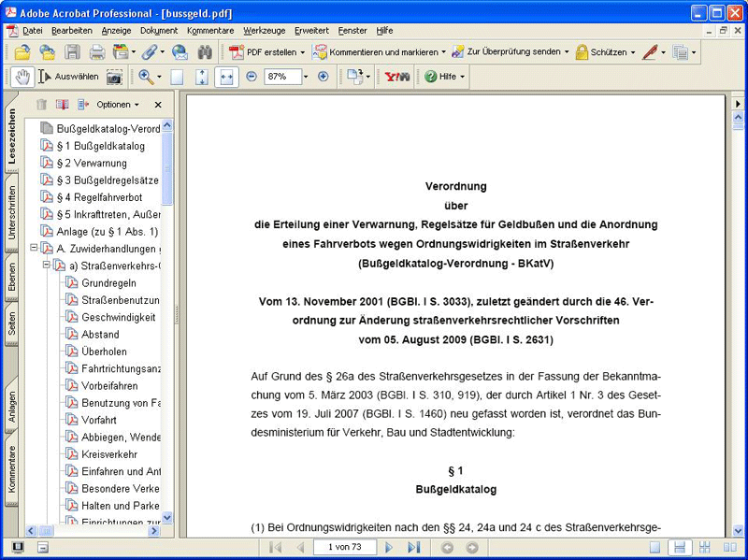Switch to Continuous page layout
The width and height of the screenshot is (748, 560).
[680, 548]
